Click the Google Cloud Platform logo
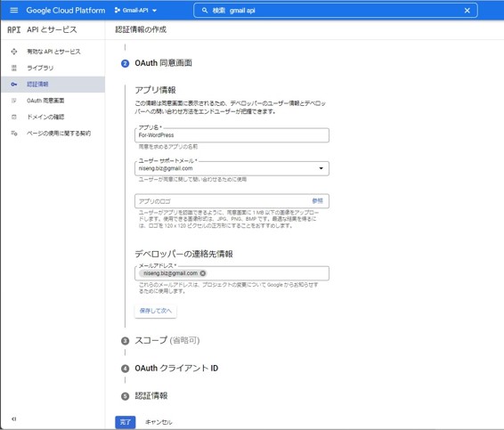 [x=66, y=11]
